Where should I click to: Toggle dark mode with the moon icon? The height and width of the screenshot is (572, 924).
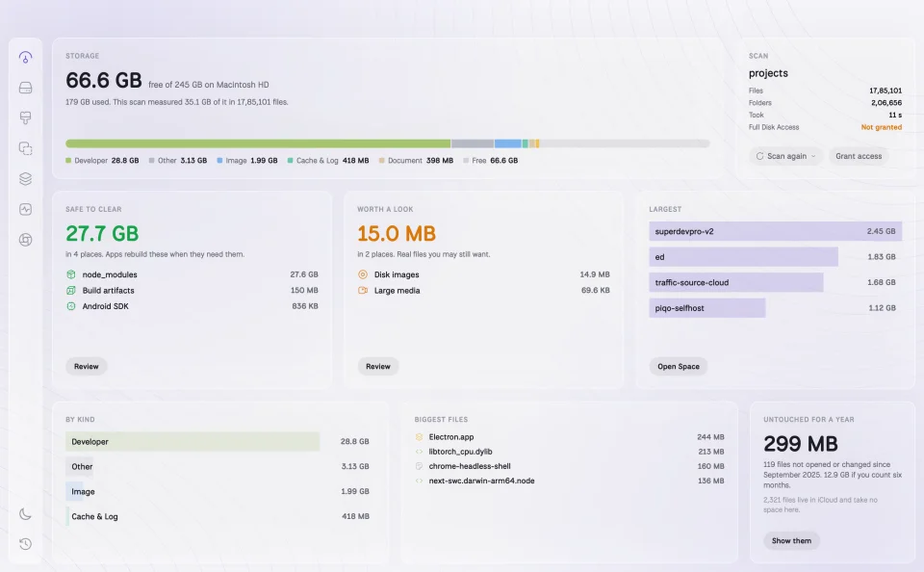click(25, 514)
